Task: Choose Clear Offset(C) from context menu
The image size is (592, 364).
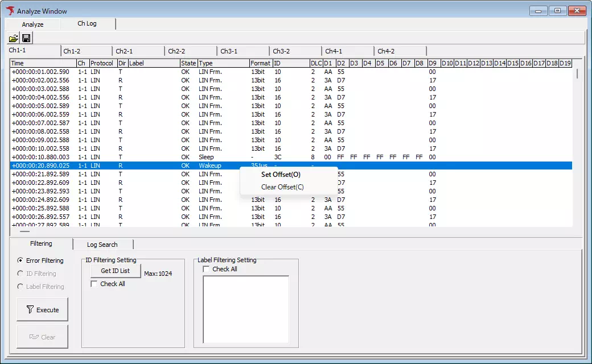Action: (x=282, y=187)
